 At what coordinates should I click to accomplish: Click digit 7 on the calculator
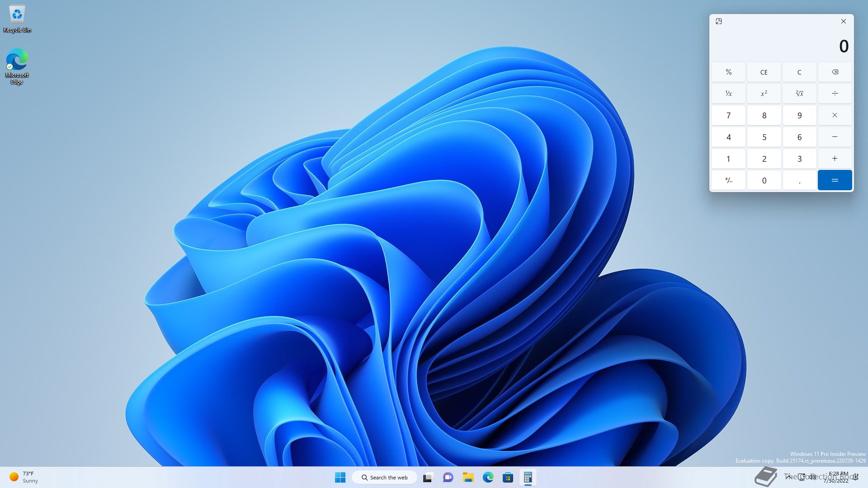[x=728, y=115]
